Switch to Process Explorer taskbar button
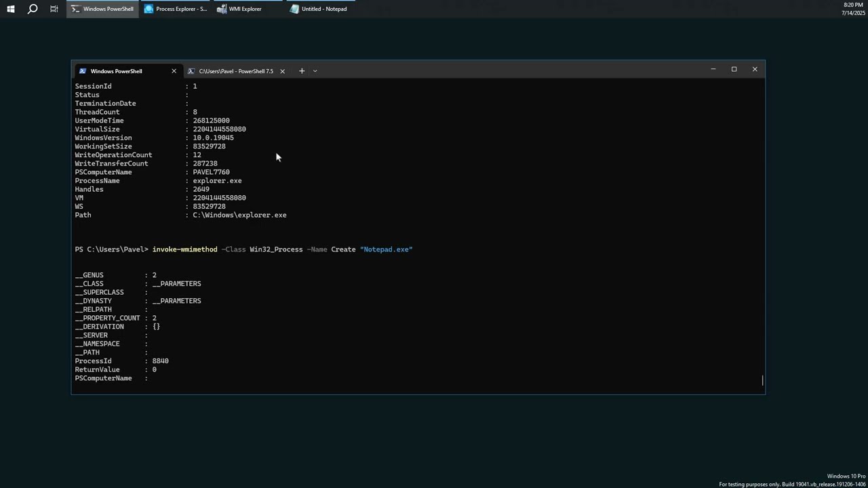Viewport: 868px width, 488px height. tap(175, 9)
